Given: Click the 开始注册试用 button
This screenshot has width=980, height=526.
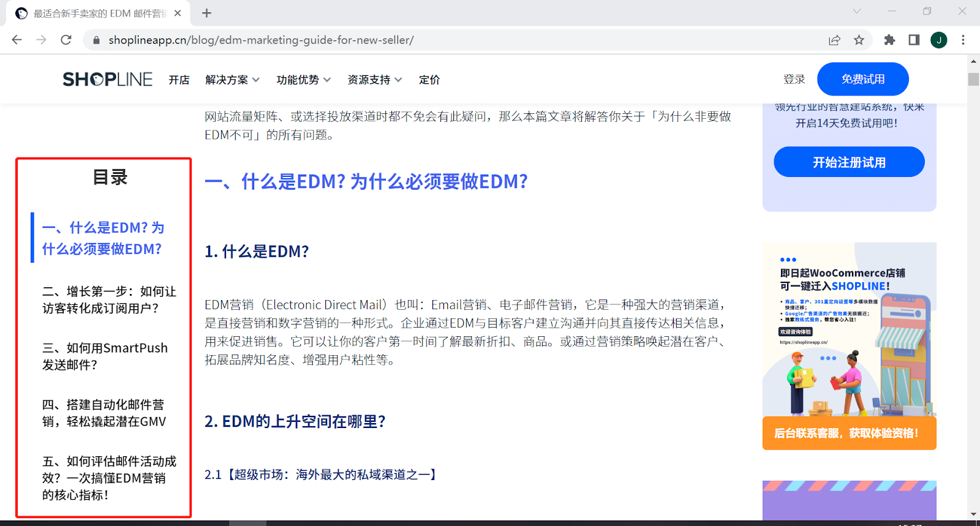Looking at the screenshot, I should pos(849,162).
